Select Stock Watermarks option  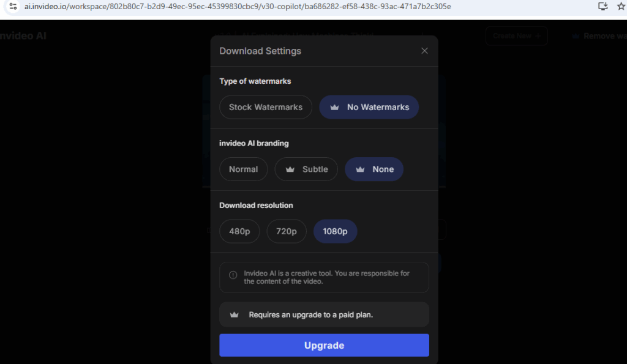coord(266,107)
